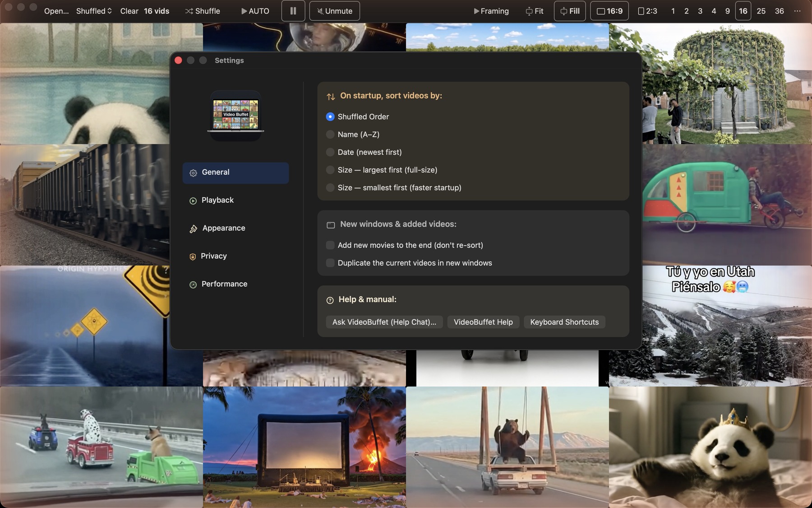
Task: Open the Shuffled sort order dropdown
Action: [94, 11]
